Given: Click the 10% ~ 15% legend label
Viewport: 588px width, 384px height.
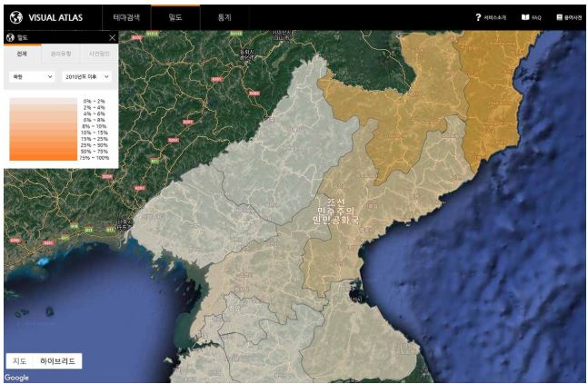Looking at the screenshot, I should pos(95,133).
